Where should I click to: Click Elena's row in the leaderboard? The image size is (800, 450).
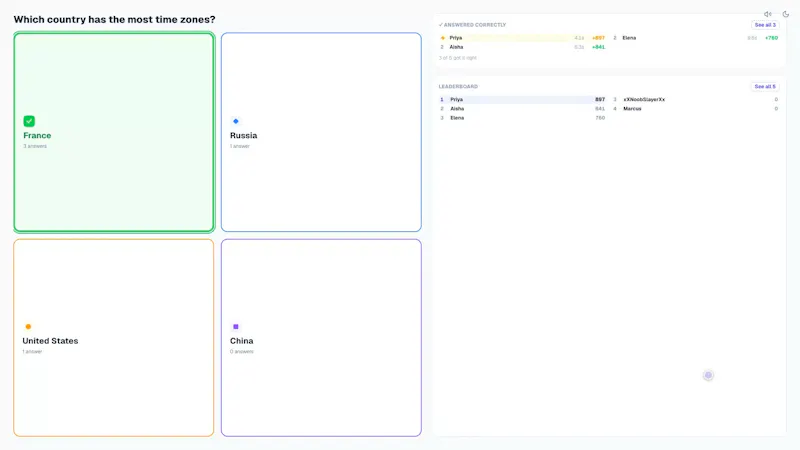pyautogui.click(x=522, y=118)
